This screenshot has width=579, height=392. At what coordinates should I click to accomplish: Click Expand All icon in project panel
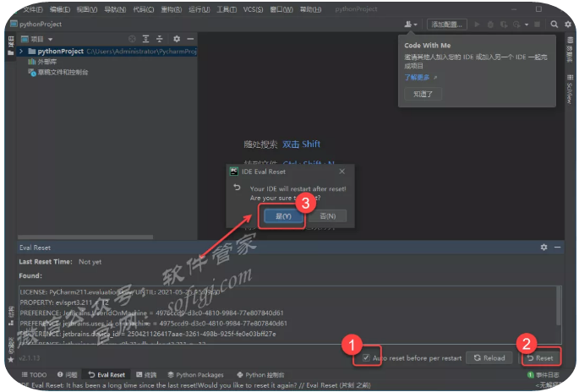click(146, 39)
